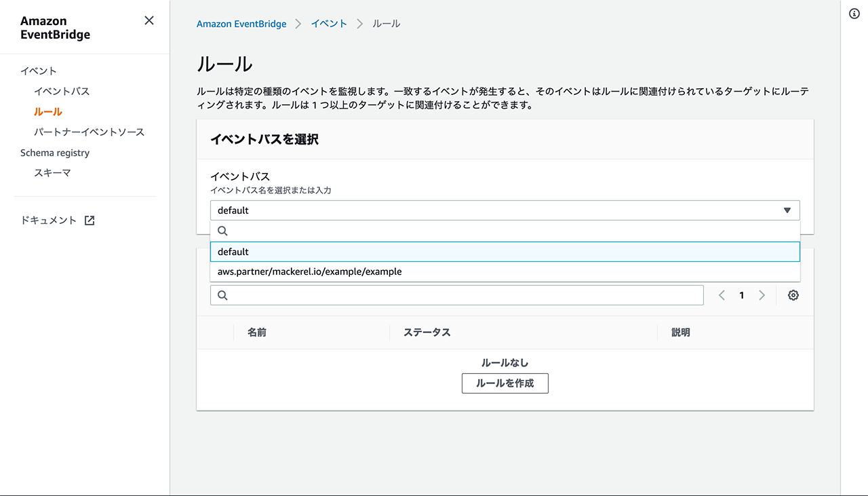
Task: Open イベント breadcrumb link
Action: pyautogui.click(x=329, y=24)
